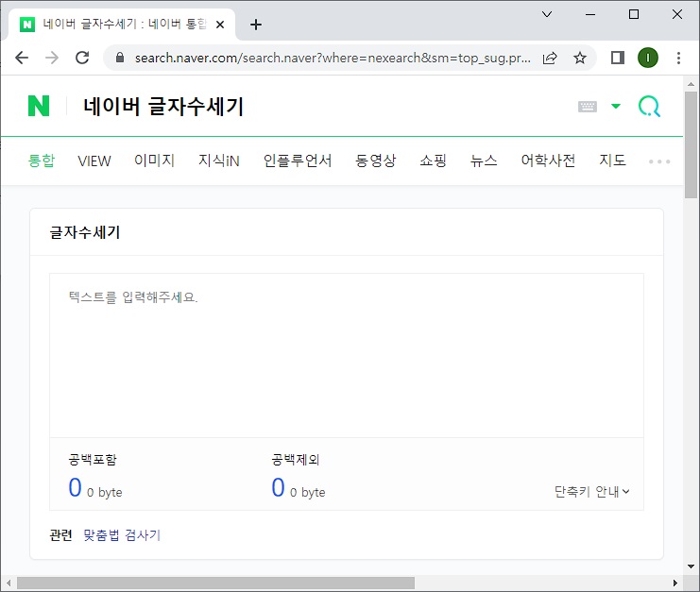
Task: Click the 공백포함 count value
Action: click(75, 487)
